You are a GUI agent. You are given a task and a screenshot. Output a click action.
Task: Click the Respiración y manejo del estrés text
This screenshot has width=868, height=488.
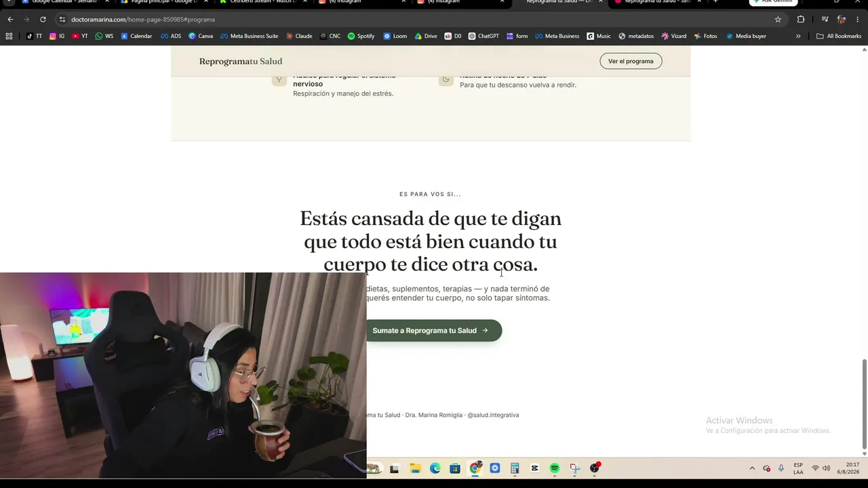pyautogui.click(x=343, y=94)
